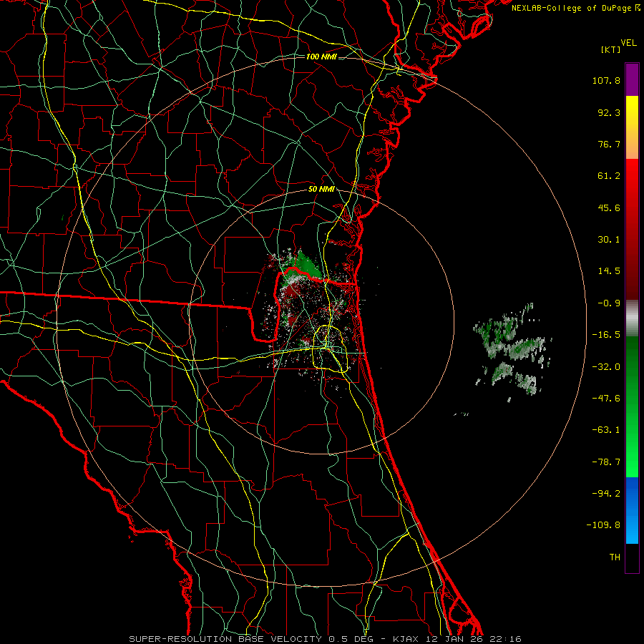The image size is (644, 644).
Task: Click the TH legend label
Action: 615,557
